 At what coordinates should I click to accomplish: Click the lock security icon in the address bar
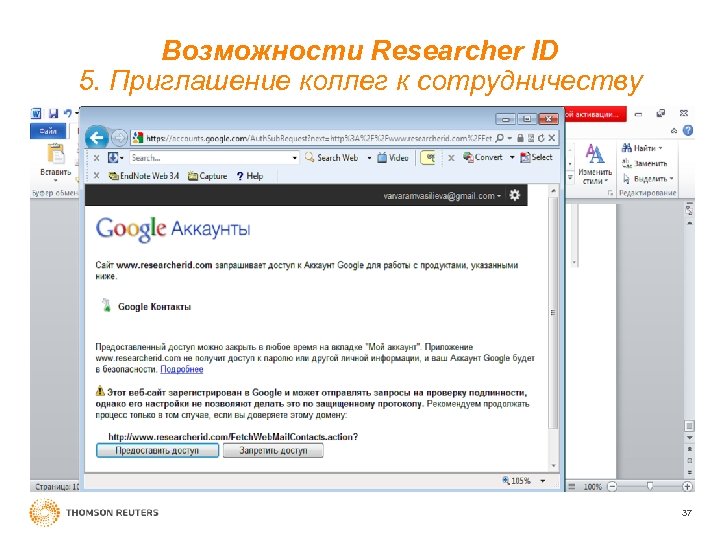point(520,138)
